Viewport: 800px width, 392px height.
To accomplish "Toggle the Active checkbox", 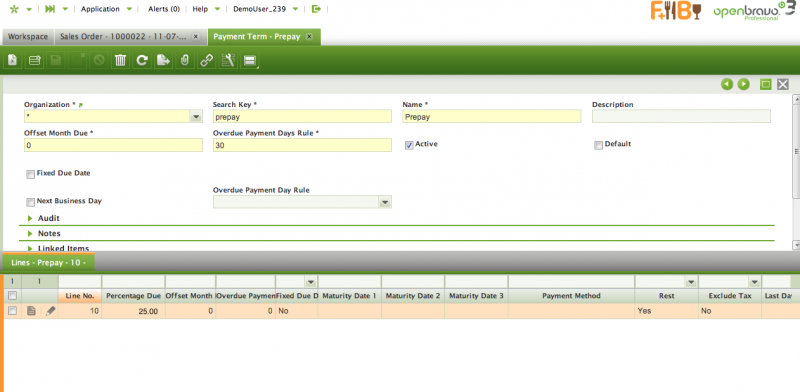I will pyautogui.click(x=409, y=145).
